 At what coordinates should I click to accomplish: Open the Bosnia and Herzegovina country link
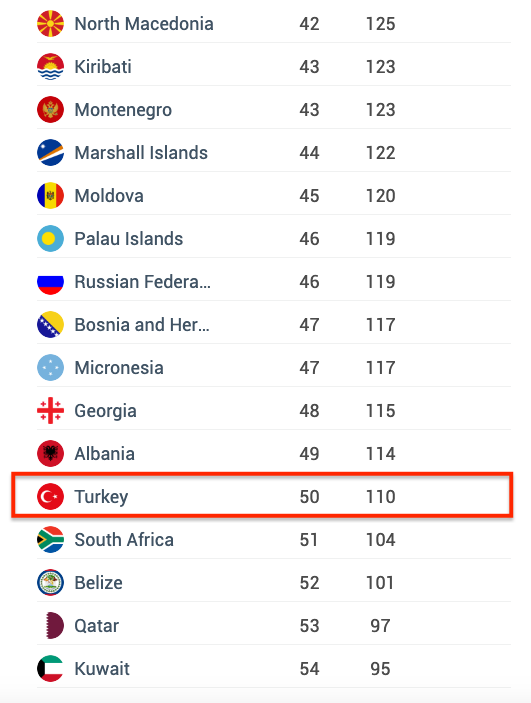142,325
